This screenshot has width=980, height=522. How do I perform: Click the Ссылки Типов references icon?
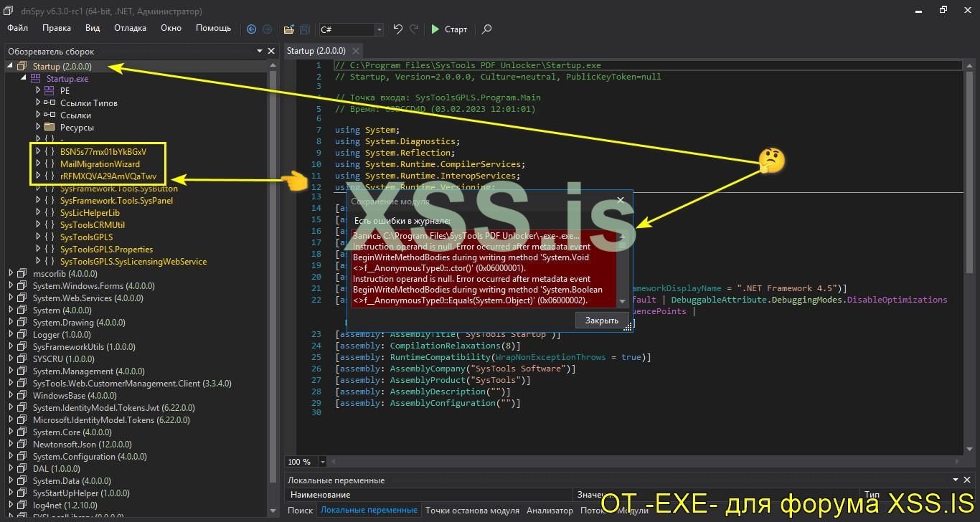point(49,103)
